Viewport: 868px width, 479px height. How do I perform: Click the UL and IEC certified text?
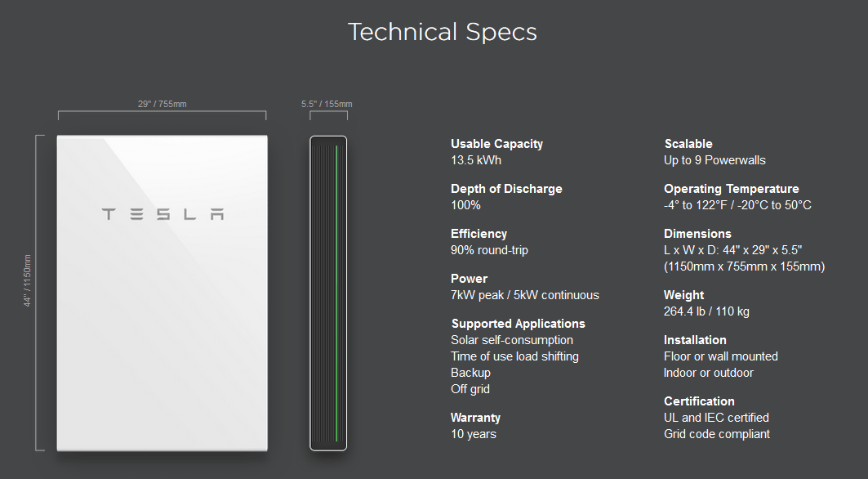(716, 418)
